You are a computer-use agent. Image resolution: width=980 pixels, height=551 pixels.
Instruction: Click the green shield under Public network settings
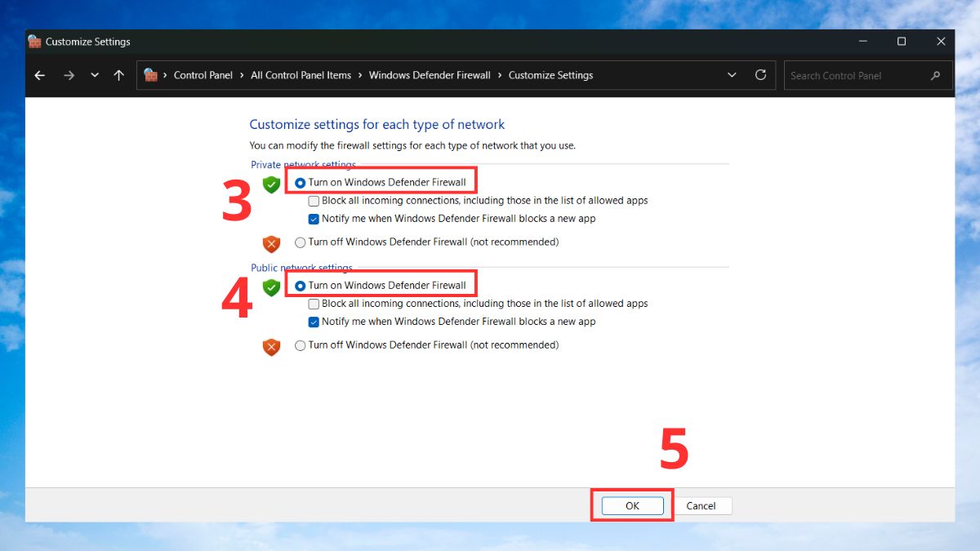(271, 287)
